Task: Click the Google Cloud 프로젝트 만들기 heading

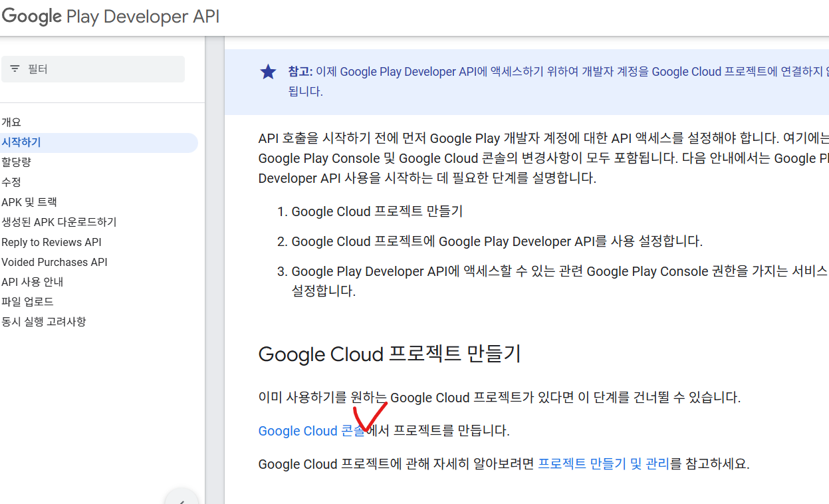Action: (390, 354)
